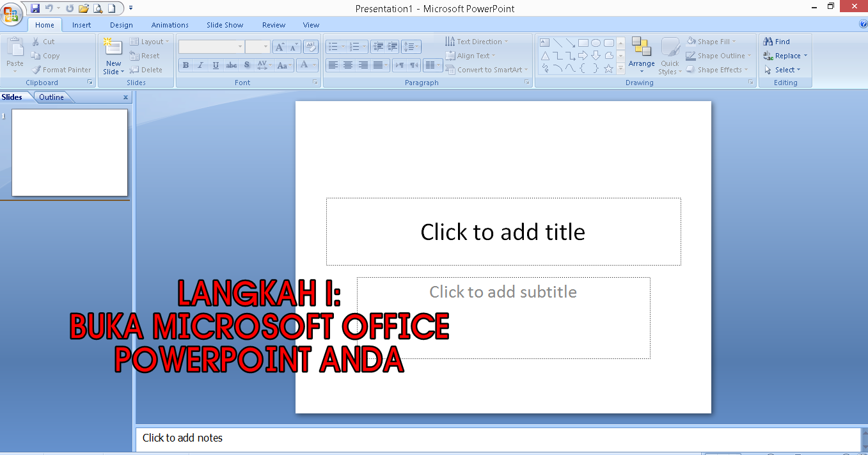Click the Copy command
868x455 pixels.
point(45,56)
